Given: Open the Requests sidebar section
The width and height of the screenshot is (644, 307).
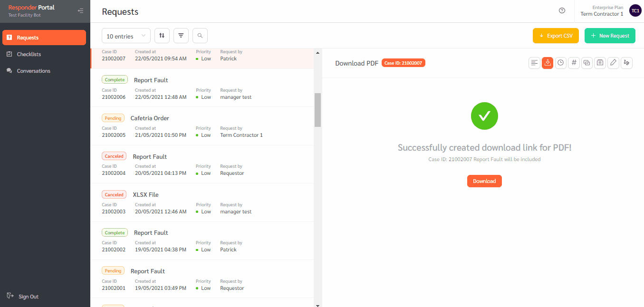Looking at the screenshot, I should click(44, 38).
